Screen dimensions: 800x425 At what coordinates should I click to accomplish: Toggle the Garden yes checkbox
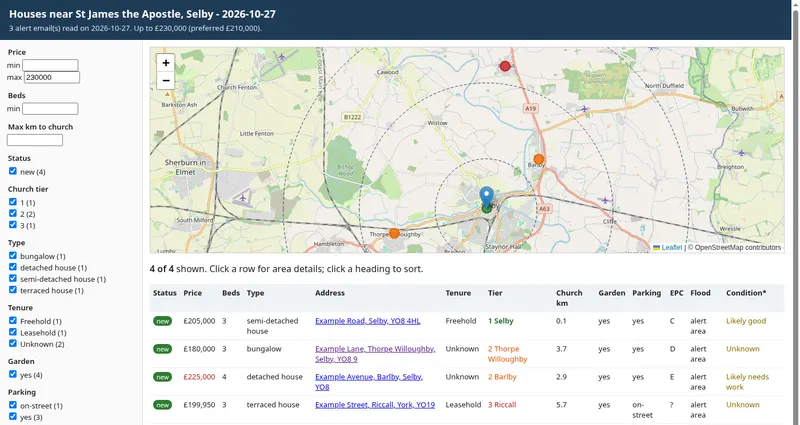(13, 374)
